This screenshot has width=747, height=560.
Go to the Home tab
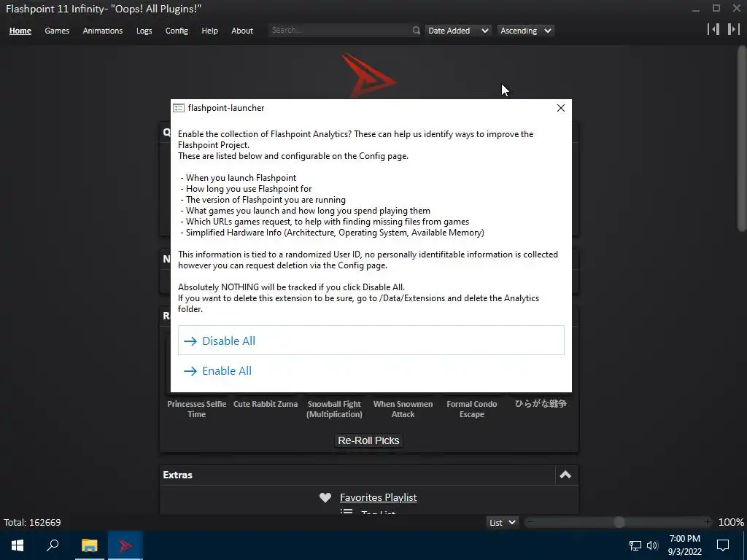pyautogui.click(x=20, y=31)
